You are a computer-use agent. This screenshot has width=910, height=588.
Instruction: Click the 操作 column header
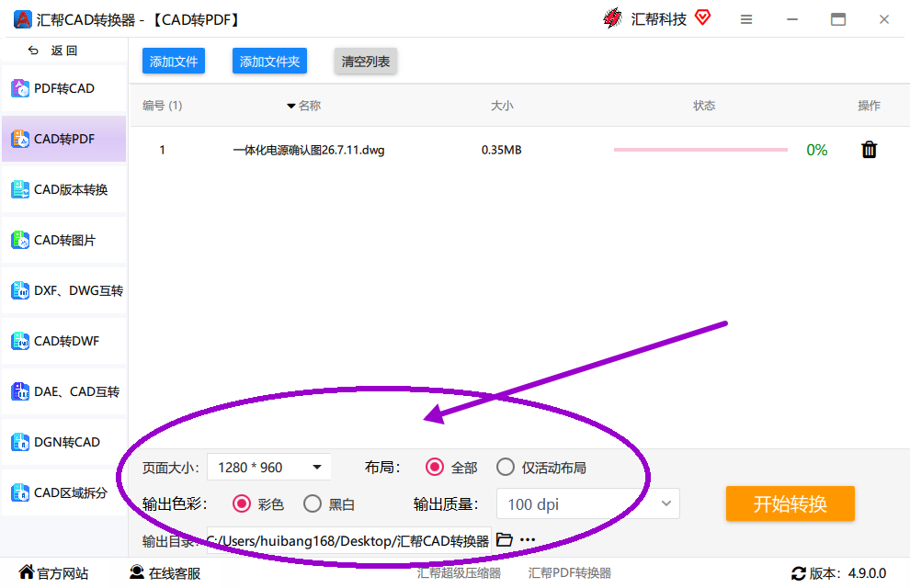click(869, 106)
